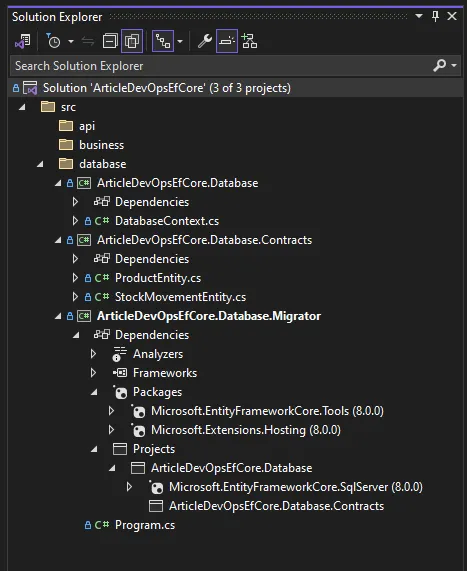This screenshot has height=571, width=467.
Task: Expand the Analyzers node
Action: pyautogui.click(x=93, y=354)
